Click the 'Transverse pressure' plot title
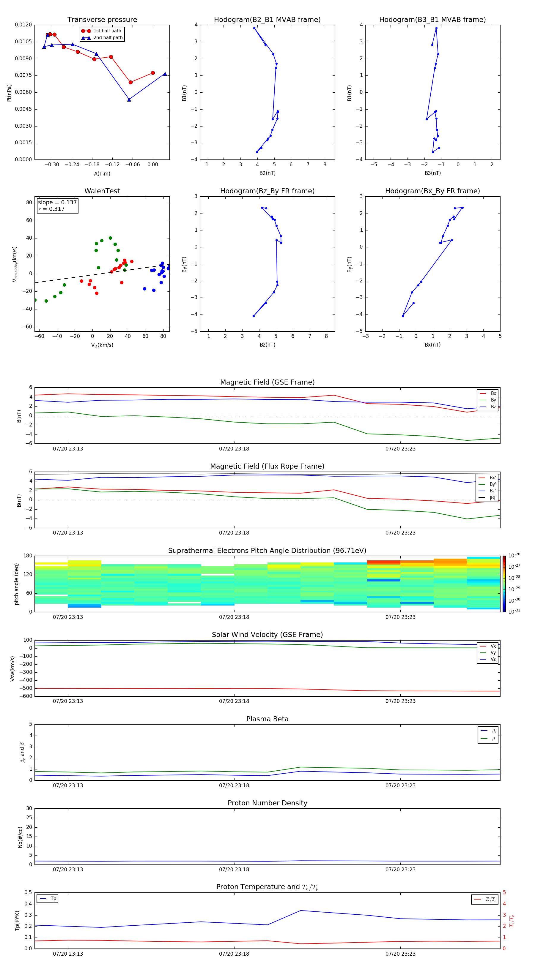The height and width of the screenshot is (980, 535). pyautogui.click(x=102, y=20)
